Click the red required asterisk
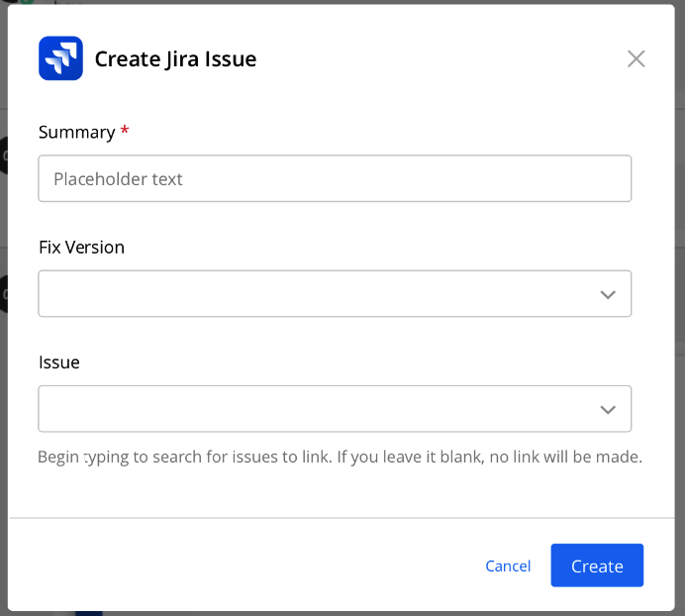This screenshot has width=685, height=616. coord(125,132)
